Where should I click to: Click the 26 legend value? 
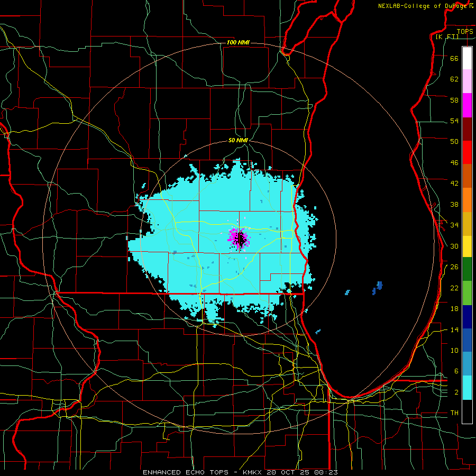pos(454,267)
